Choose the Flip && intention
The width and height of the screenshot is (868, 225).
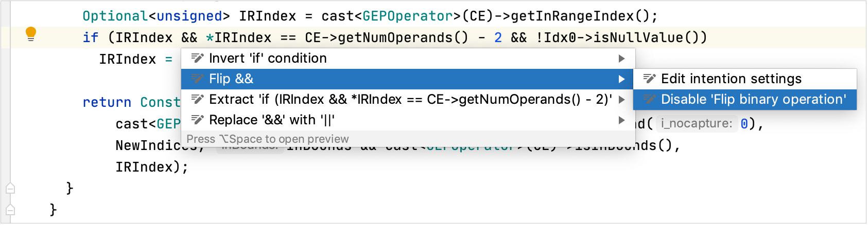tap(231, 79)
